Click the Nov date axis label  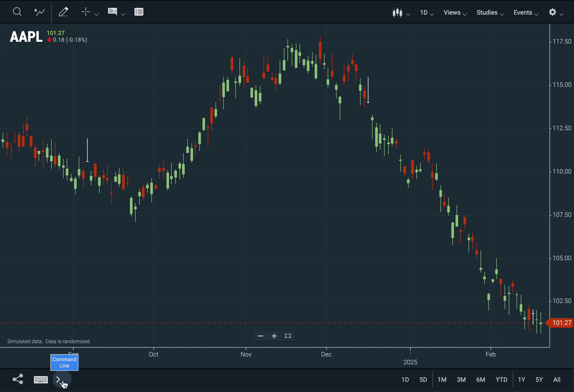[x=246, y=354]
